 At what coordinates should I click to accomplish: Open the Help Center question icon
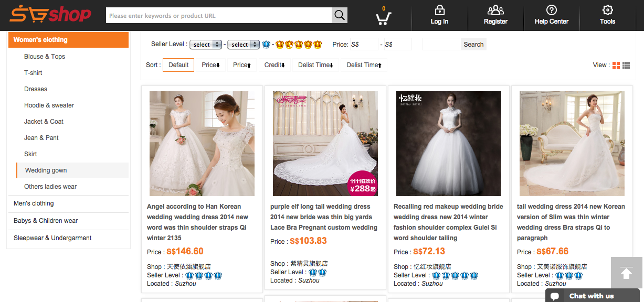(551, 10)
